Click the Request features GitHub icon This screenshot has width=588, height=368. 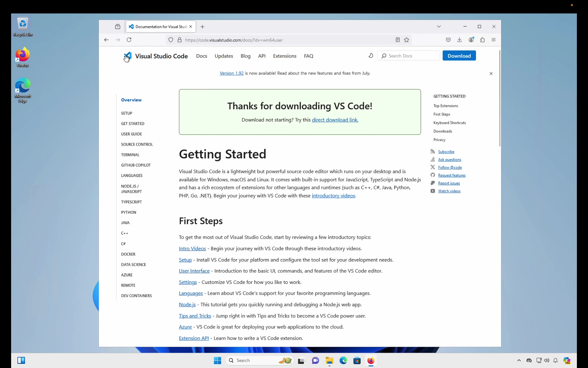tap(433, 175)
